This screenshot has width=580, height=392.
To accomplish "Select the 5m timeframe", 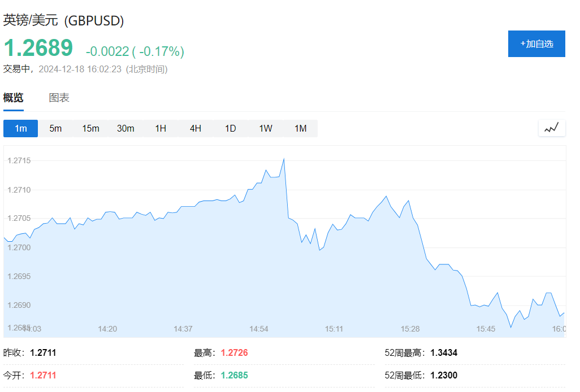I will [55, 128].
